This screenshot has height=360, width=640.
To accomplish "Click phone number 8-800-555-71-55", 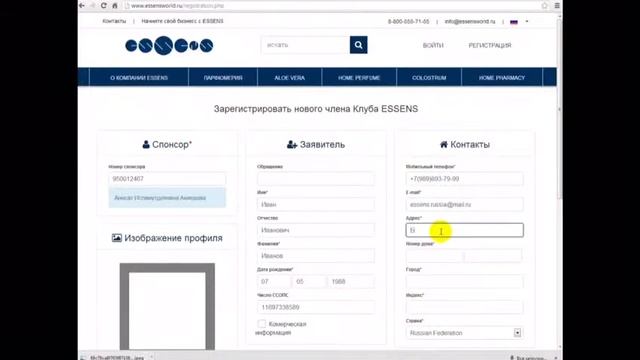I will coord(409,21).
